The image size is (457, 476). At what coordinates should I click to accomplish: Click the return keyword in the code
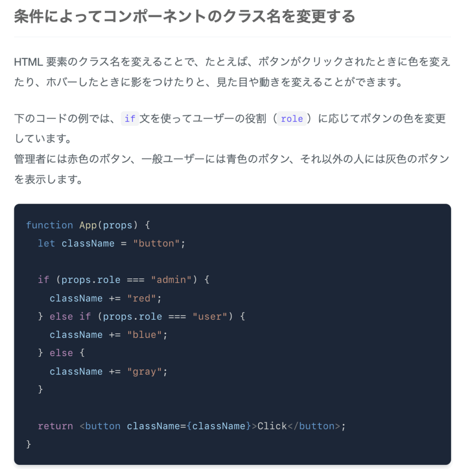coord(55,426)
